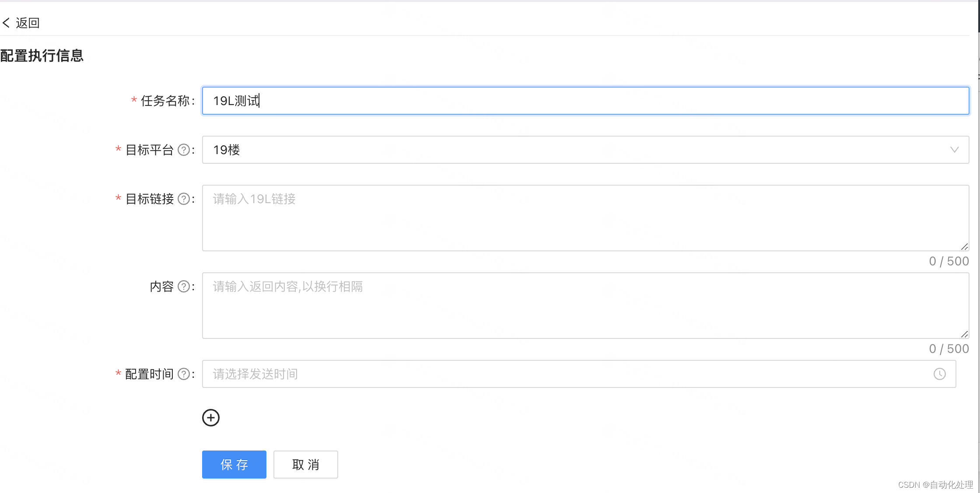Viewport: 980px width, 493px height.
Task: Add another time with plus circle icon
Action: pyautogui.click(x=211, y=418)
